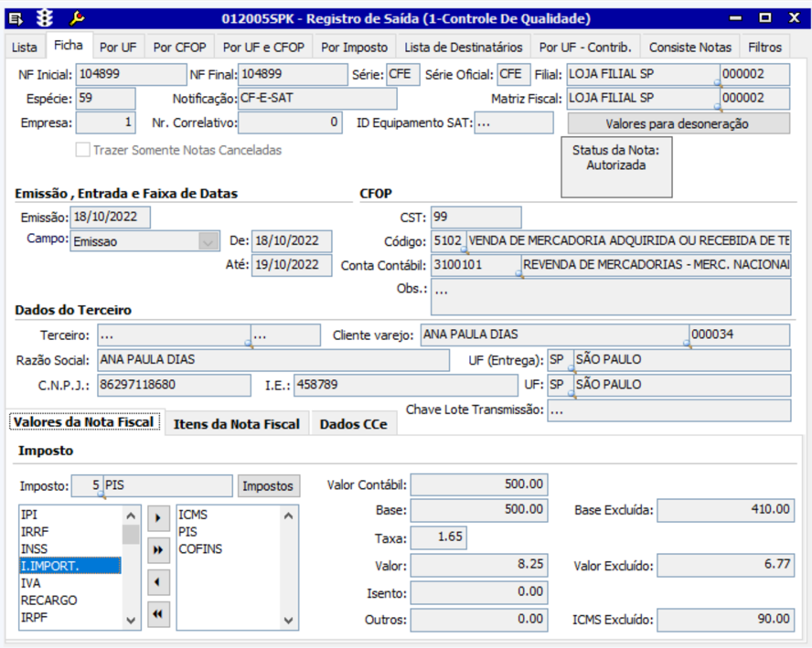812x648 pixels.
Task: Move all taxes right with double arrow
Action: pyautogui.click(x=158, y=549)
